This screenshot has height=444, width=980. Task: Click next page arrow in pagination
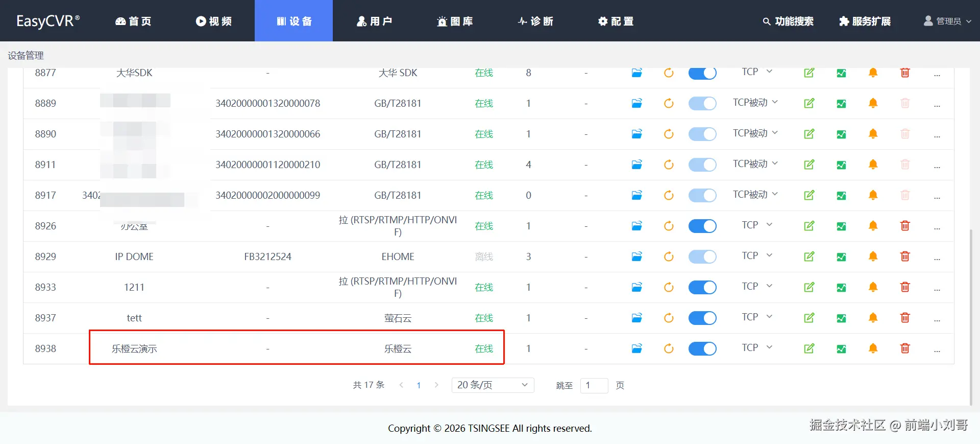pos(436,385)
